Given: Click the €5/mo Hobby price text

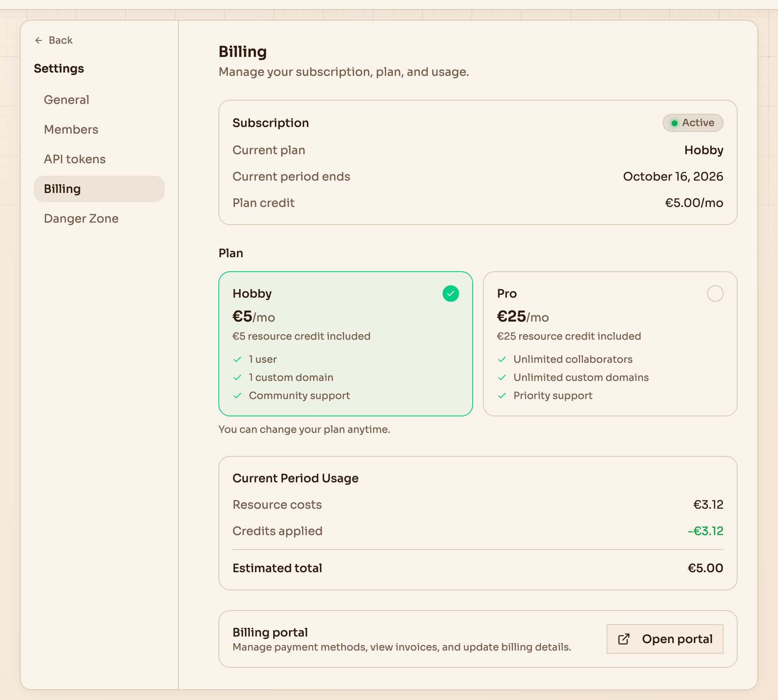Looking at the screenshot, I should (254, 317).
